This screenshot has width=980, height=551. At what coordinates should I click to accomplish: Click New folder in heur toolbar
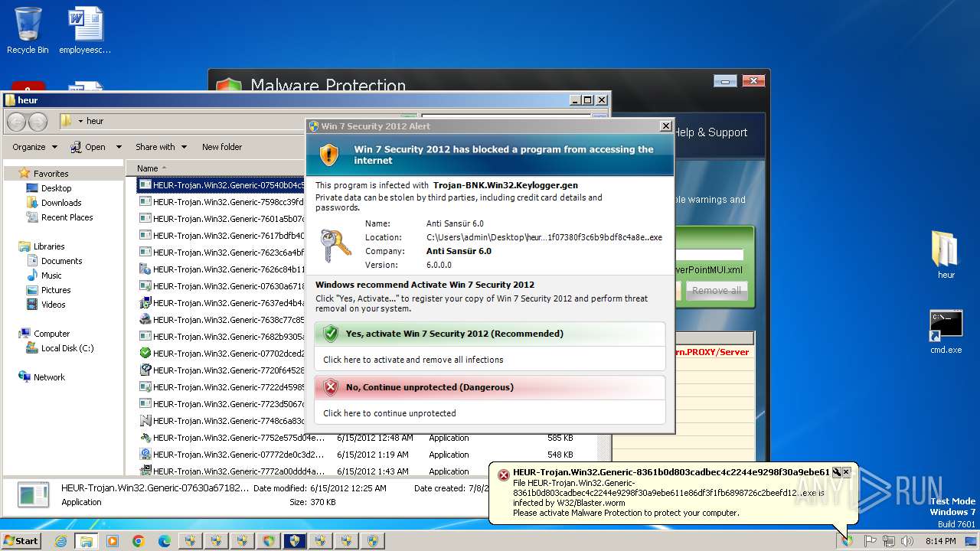tap(222, 147)
